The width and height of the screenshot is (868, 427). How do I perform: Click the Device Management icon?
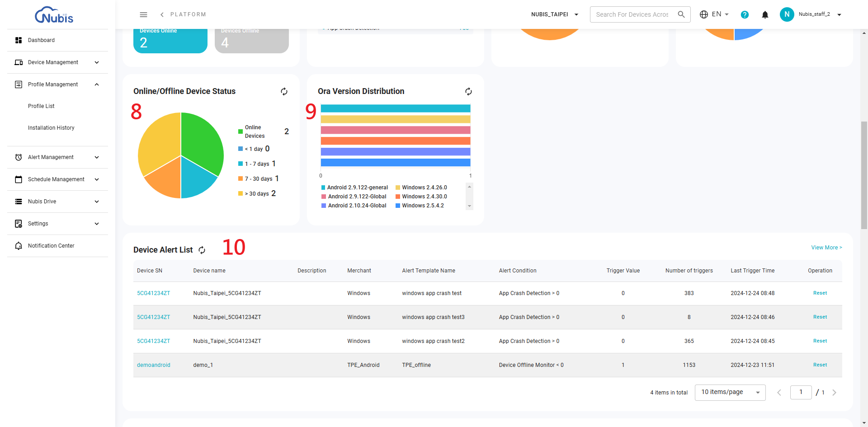(x=19, y=62)
